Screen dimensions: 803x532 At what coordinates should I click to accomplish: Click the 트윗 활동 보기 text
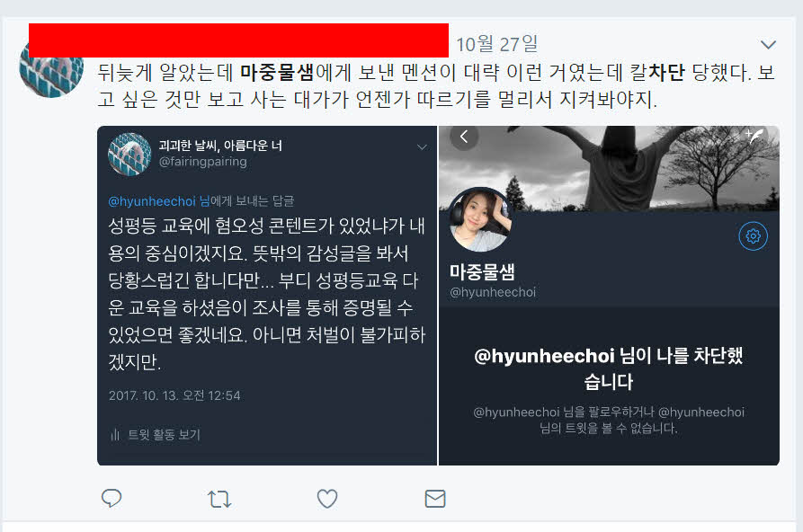coord(164,435)
